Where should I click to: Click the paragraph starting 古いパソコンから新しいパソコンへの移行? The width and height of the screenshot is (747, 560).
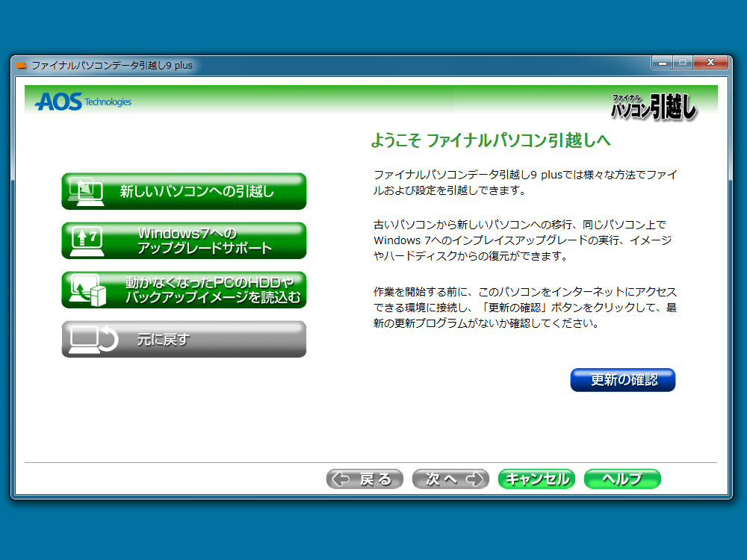tap(523, 240)
